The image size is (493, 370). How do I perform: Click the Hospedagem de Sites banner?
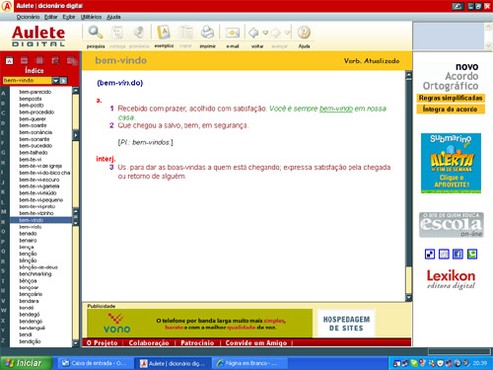(346, 323)
